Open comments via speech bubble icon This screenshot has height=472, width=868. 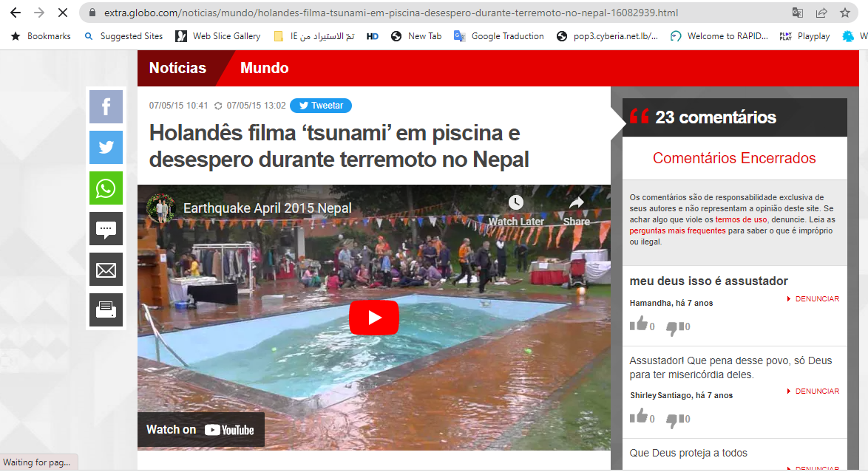tap(106, 229)
